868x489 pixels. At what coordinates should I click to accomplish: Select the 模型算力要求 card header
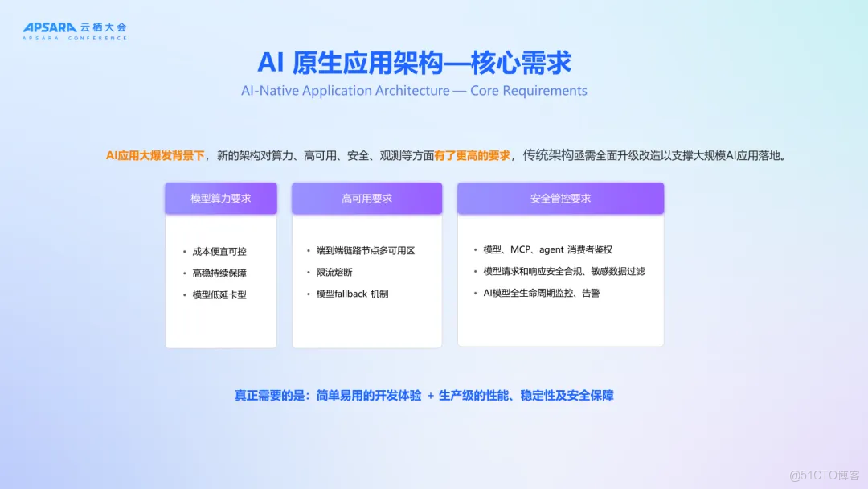pyautogui.click(x=220, y=198)
